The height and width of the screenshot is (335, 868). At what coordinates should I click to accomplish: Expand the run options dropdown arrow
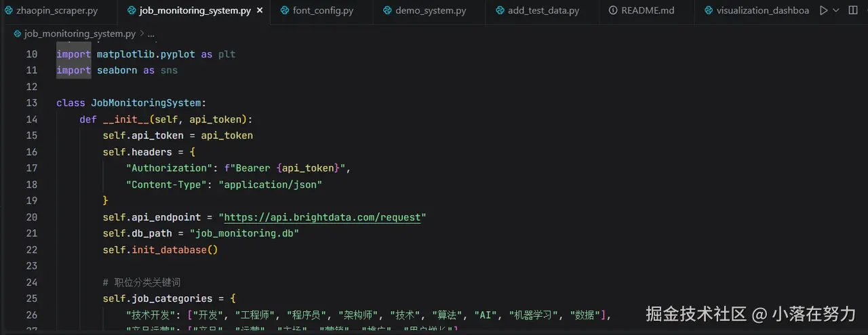click(835, 11)
